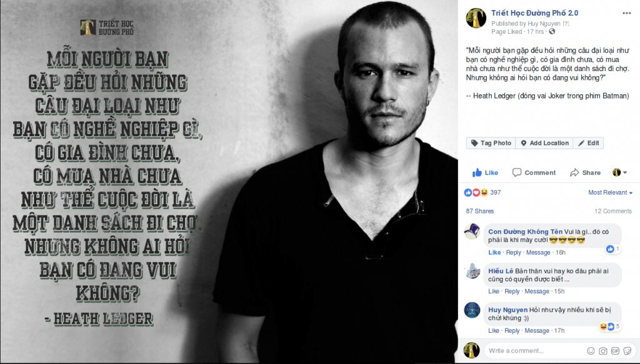View reaction icons beside 397 count

pyautogui.click(x=476, y=192)
